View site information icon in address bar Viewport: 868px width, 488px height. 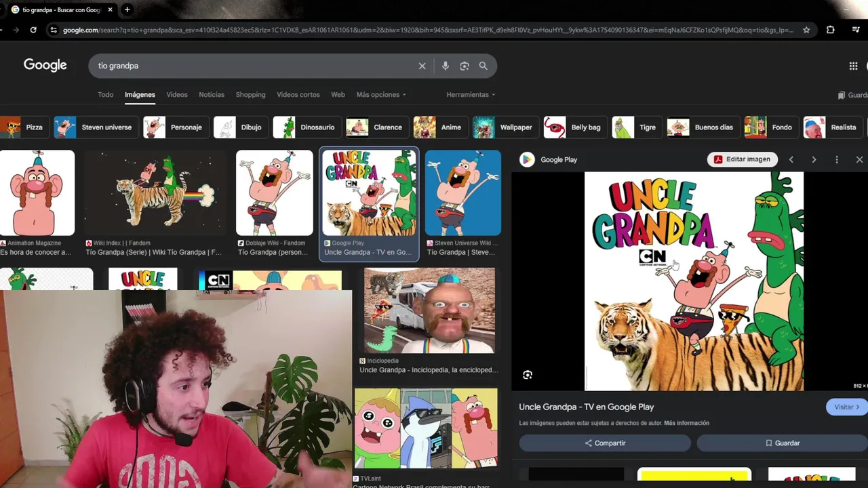pos(54,30)
